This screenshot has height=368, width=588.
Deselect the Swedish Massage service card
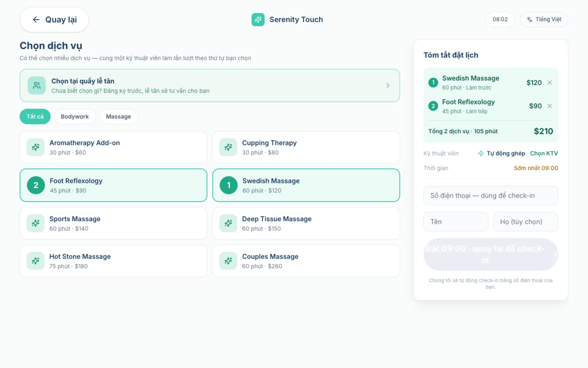[x=306, y=185]
